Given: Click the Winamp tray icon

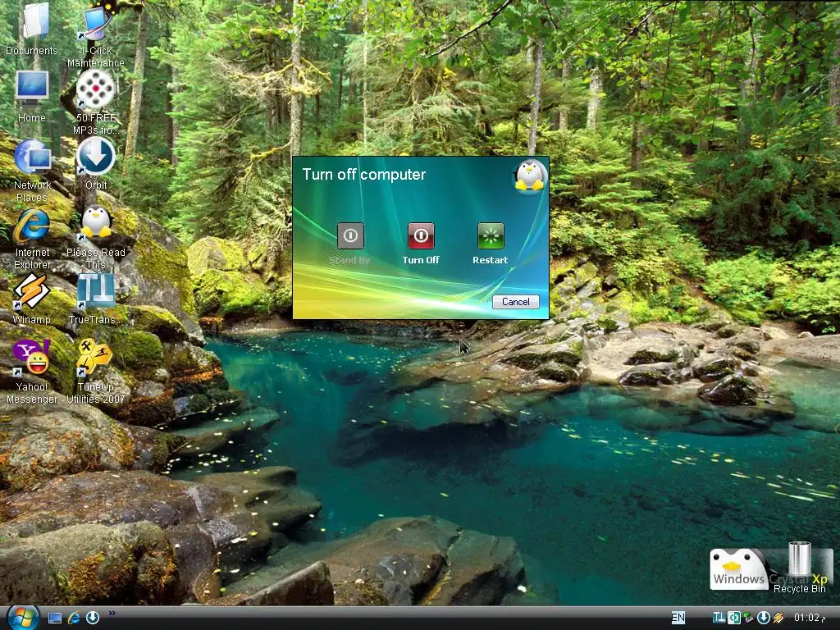Looking at the screenshot, I should (778, 618).
